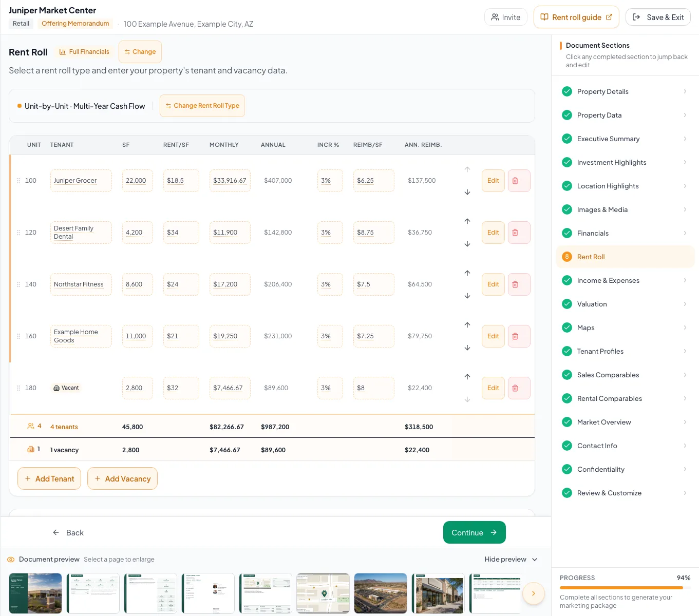Move Desert Family Dental row down
The width and height of the screenshot is (699, 616).
[x=467, y=244]
